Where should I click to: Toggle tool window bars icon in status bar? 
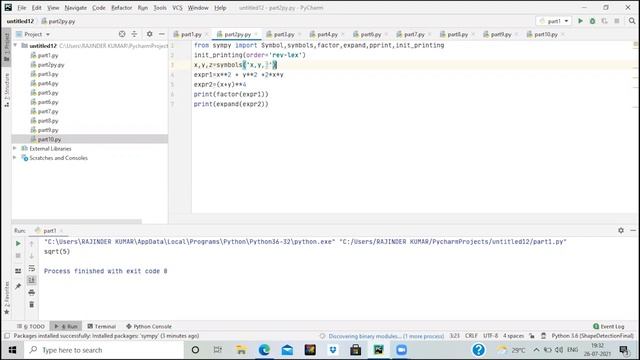[7, 336]
